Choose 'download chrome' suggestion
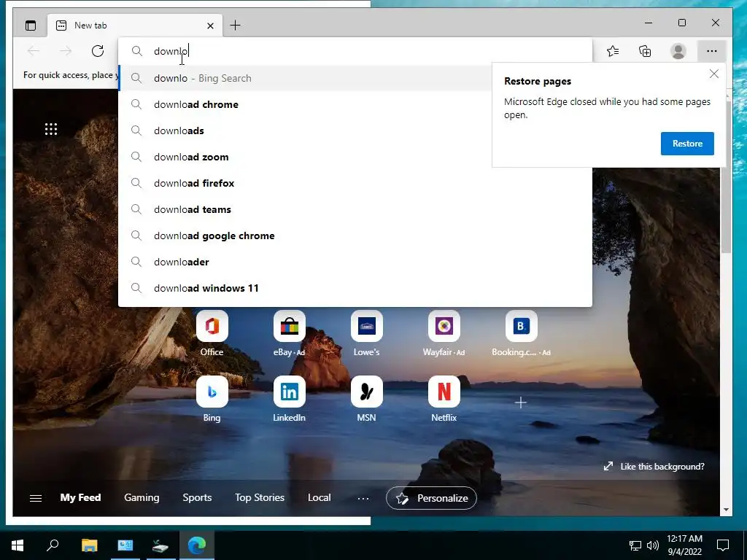 pyautogui.click(x=305, y=104)
